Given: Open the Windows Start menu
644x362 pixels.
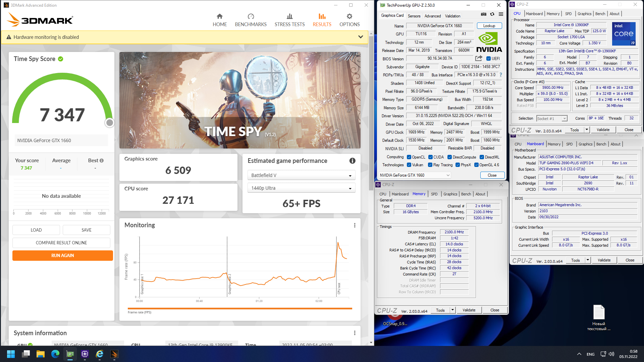Looking at the screenshot, I should [11, 354].
